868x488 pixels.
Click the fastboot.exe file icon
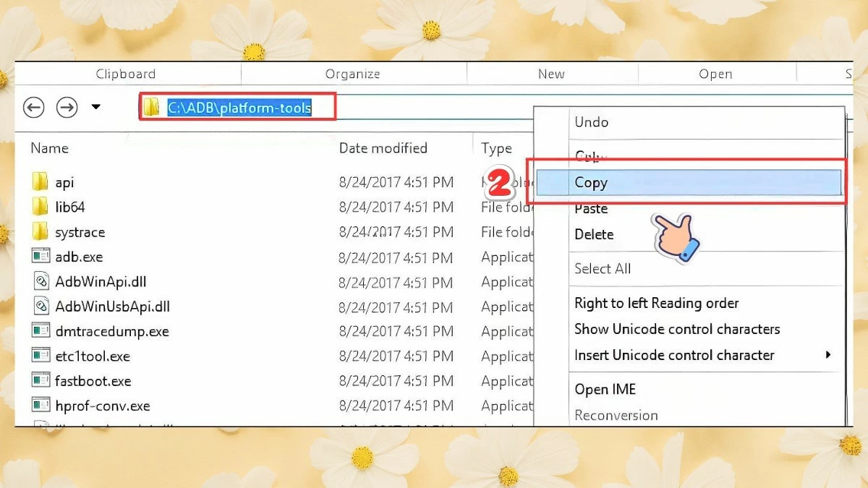pos(41,381)
